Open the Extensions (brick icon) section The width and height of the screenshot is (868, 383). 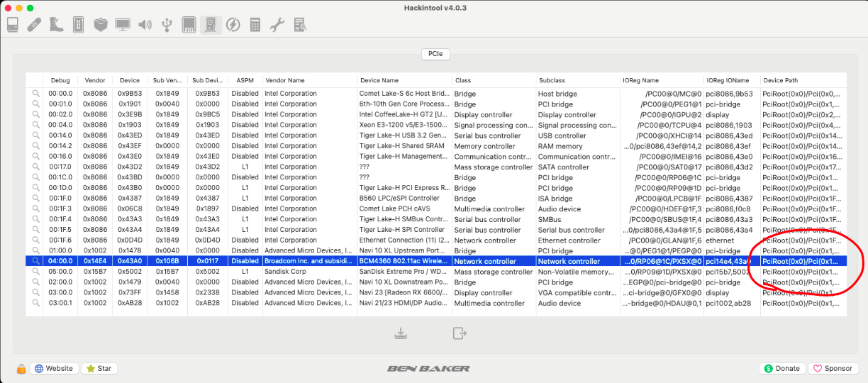click(x=100, y=25)
